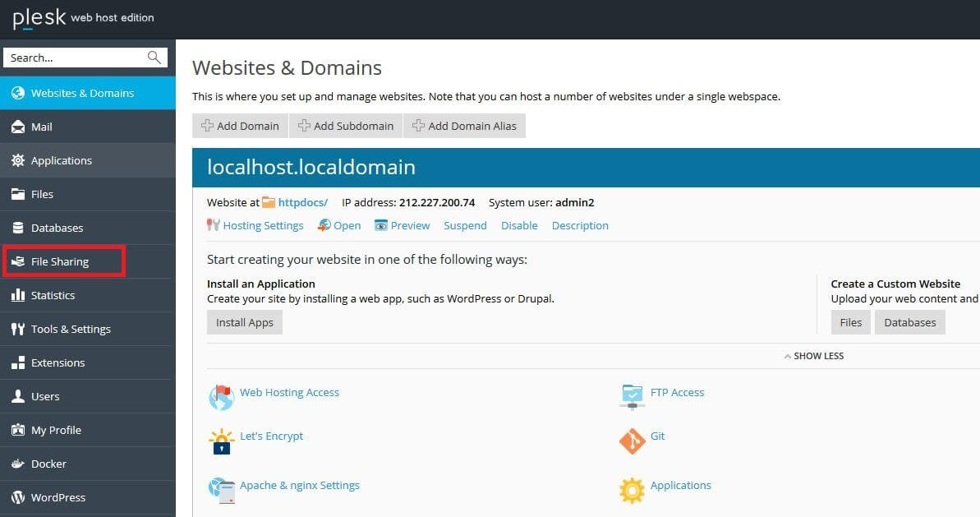Open Users sidebar item
Image resolution: width=980 pixels, height=517 pixels.
tap(88, 397)
